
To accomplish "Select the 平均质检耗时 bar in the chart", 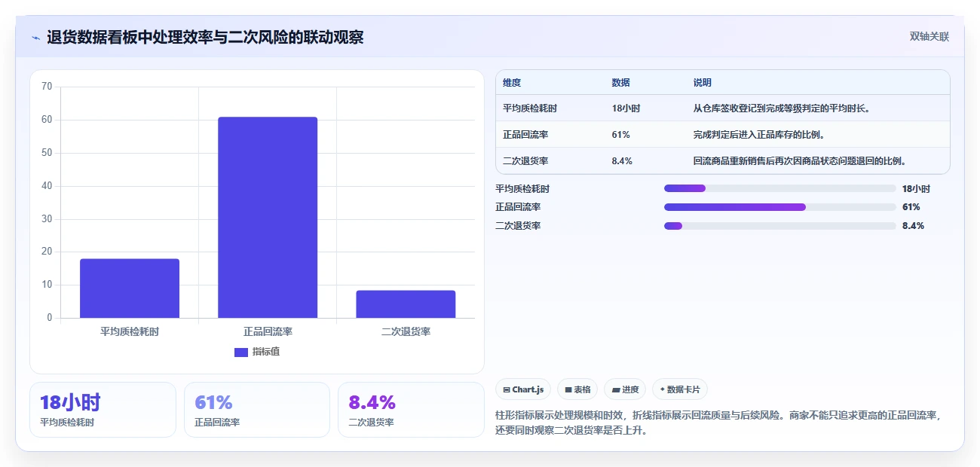I will (130, 288).
